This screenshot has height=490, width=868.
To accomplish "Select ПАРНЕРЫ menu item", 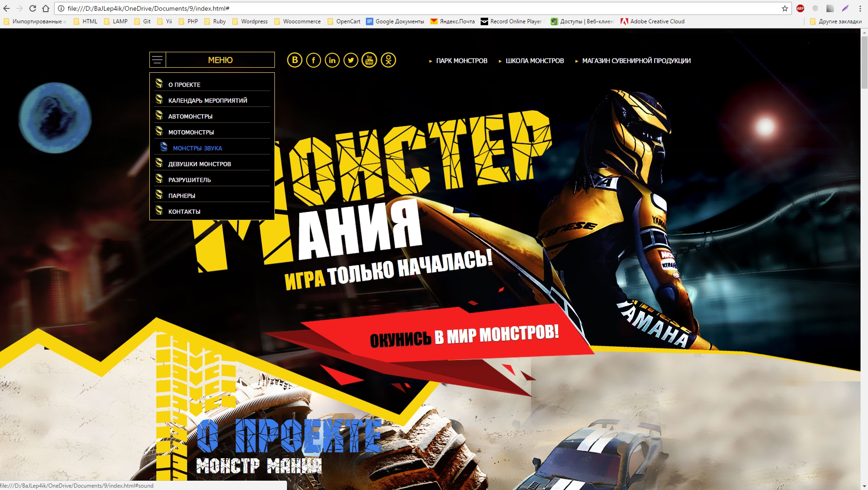I will coord(182,196).
